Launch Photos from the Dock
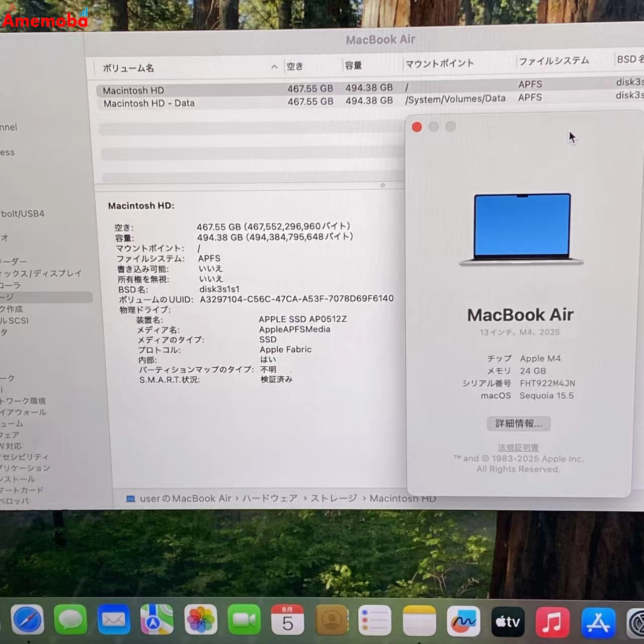Screen dimensions: 644x644 pyautogui.click(x=200, y=620)
